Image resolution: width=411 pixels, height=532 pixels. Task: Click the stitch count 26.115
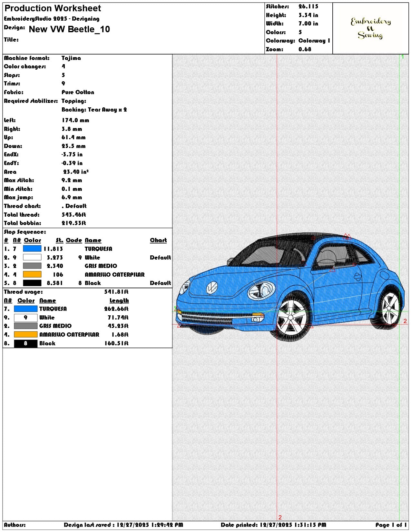308,6
